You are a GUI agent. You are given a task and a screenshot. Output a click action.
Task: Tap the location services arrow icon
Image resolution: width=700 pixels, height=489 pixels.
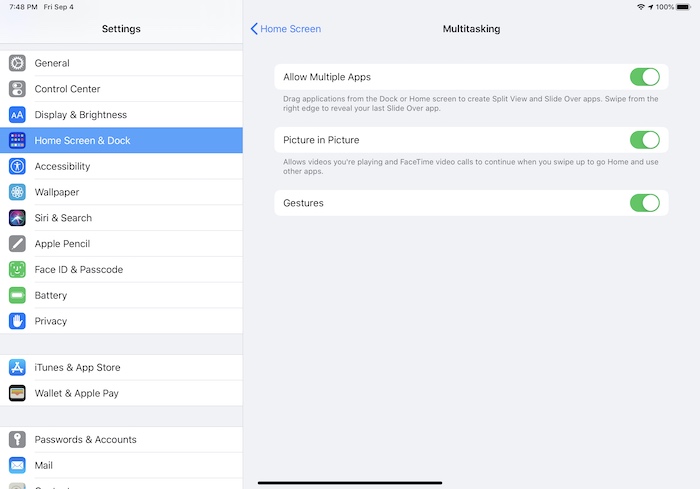click(x=650, y=7)
